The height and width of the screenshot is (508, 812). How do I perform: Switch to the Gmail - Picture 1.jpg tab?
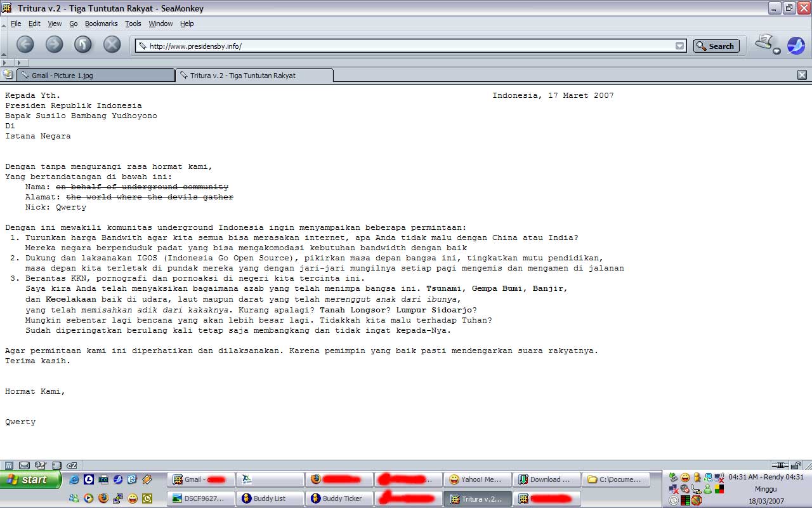(x=95, y=75)
